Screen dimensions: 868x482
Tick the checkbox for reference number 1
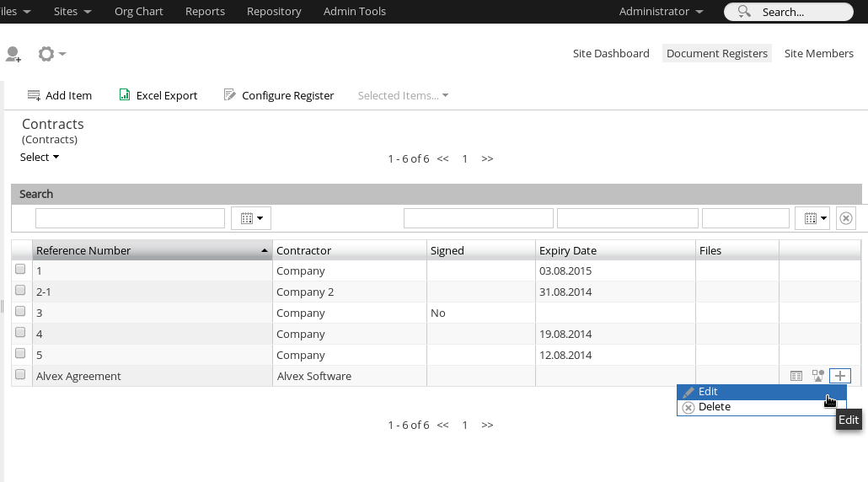tap(20, 270)
